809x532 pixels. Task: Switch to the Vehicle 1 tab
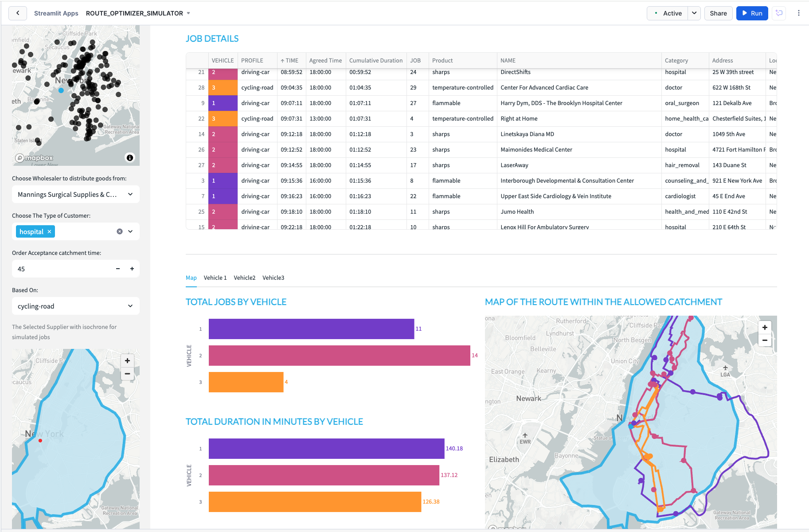(215, 278)
